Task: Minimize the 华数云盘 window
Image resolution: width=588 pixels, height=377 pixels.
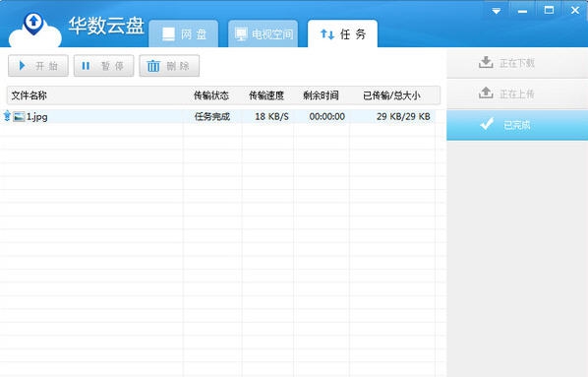Action: [522, 11]
